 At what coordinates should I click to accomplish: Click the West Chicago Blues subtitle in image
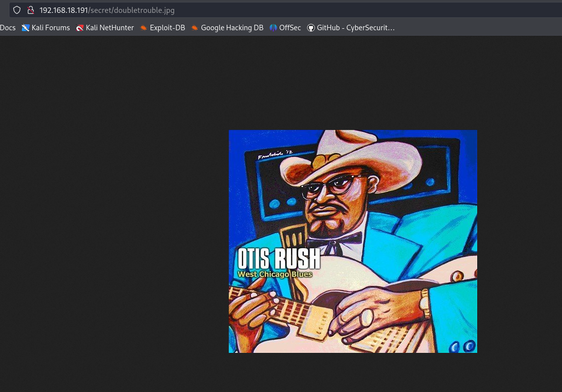(275, 274)
